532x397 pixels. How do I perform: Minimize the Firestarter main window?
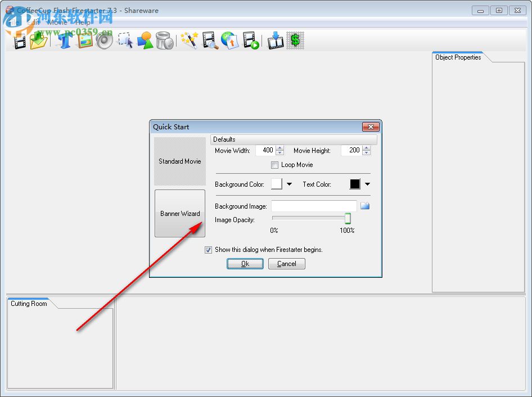coord(480,11)
